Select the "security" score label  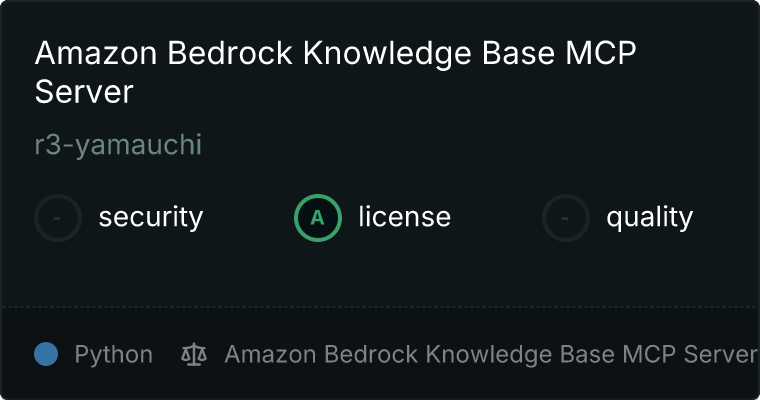150,217
